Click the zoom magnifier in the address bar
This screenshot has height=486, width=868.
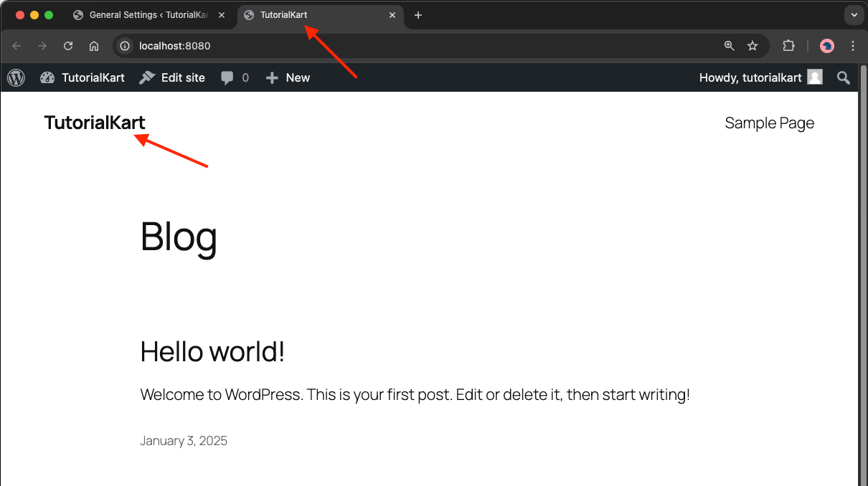click(x=729, y=45)
